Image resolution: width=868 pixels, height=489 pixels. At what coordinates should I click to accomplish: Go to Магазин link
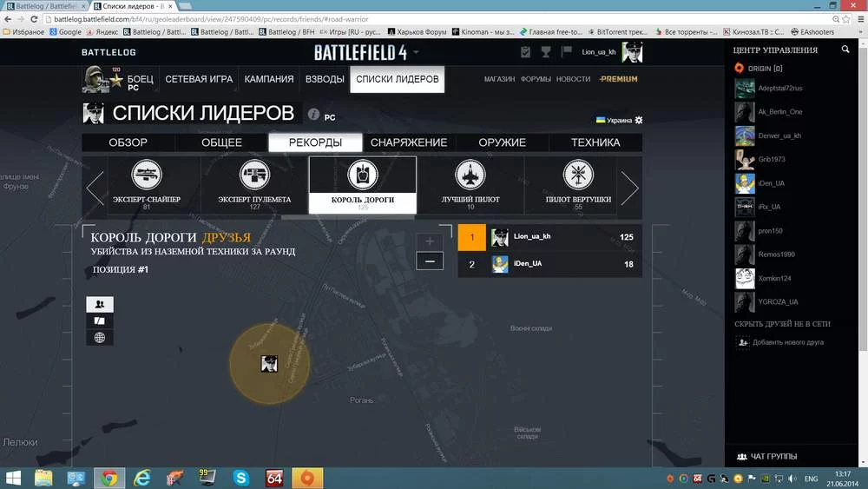click(x=499, y=79)
